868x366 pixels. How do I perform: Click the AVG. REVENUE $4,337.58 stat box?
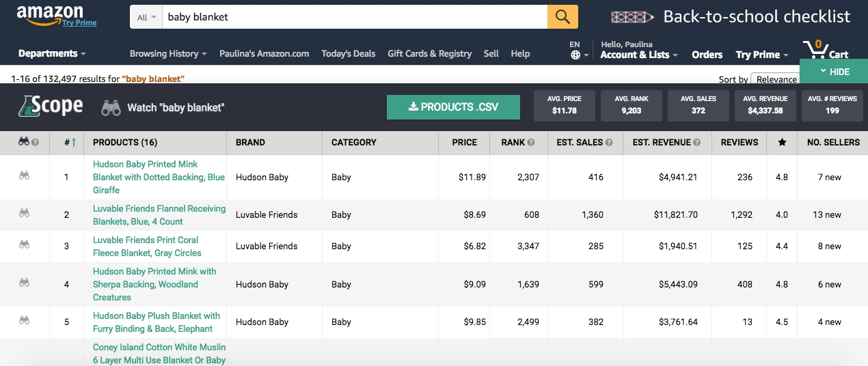[x=765, y=105]
